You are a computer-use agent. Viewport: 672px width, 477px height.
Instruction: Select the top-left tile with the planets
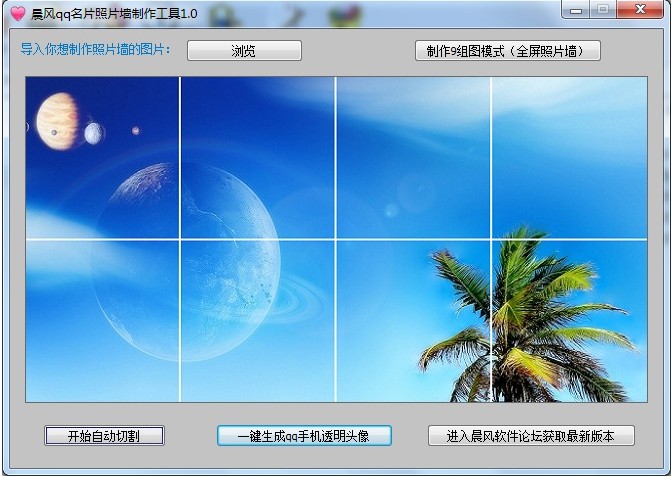(x=103, y=158)
